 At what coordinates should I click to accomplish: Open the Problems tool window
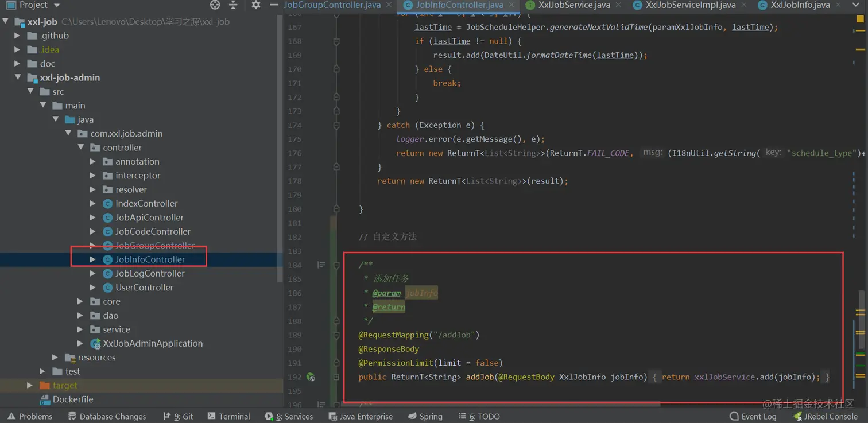[29, 417]
